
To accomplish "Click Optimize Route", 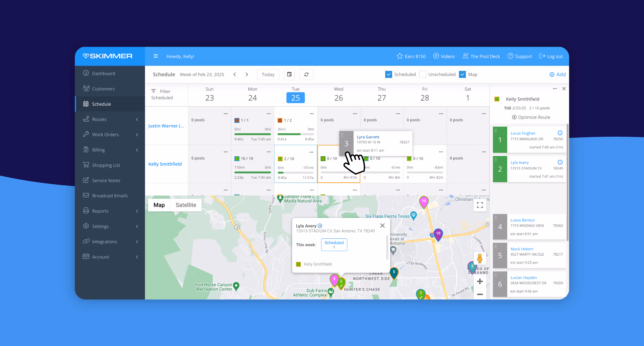I will click(531, 117).
